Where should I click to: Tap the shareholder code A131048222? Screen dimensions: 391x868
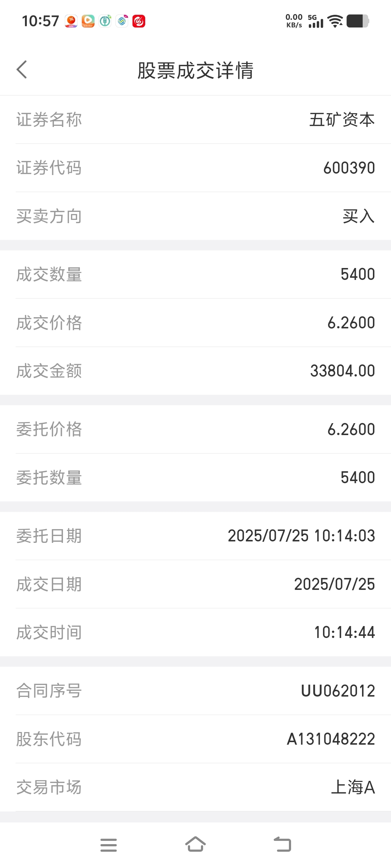[331, 739]
